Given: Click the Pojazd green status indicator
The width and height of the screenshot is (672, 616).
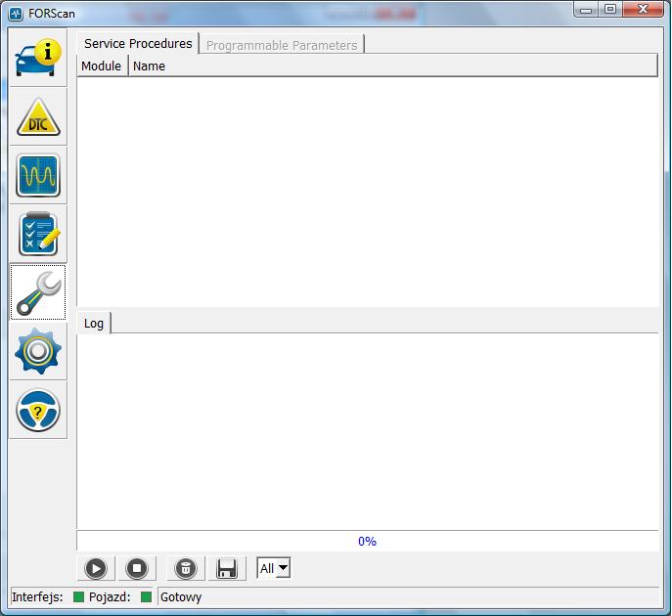Looking at the screenshot, I should (x=147, y=597).
